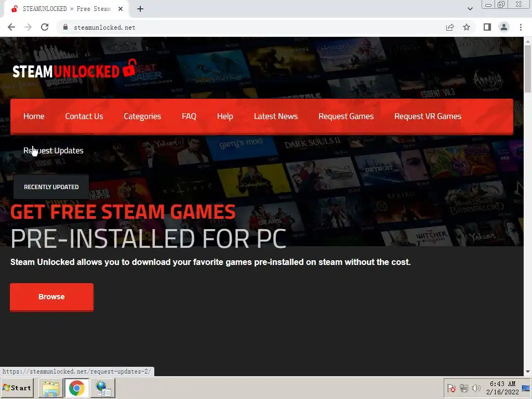
Task: Share this page via the share icon
Action: 450,27
